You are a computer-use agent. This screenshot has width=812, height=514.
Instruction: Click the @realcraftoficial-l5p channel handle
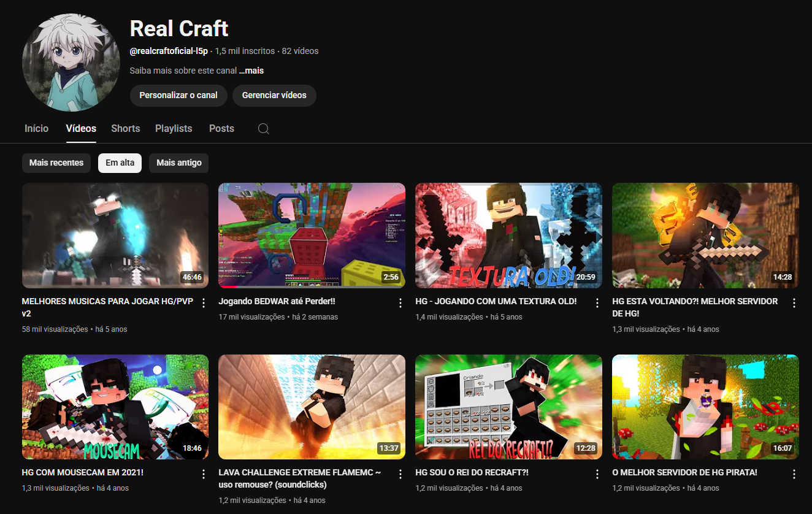[x=169, y=51]
